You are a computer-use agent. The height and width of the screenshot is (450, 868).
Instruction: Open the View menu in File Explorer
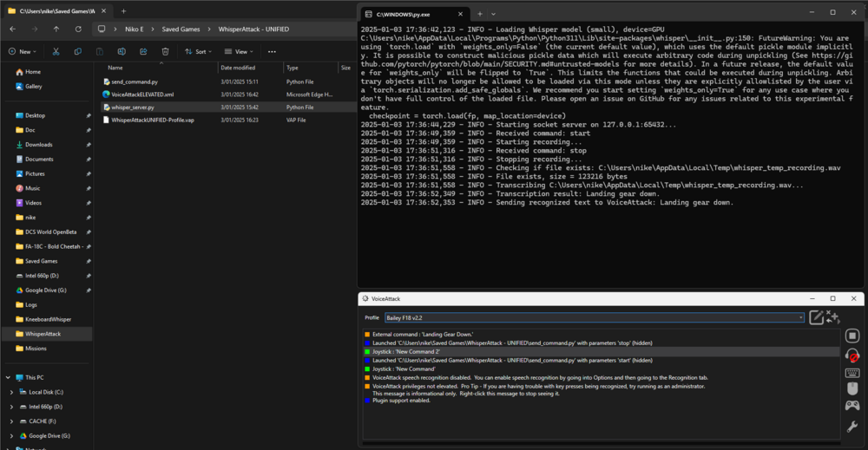tap(240, 51)
